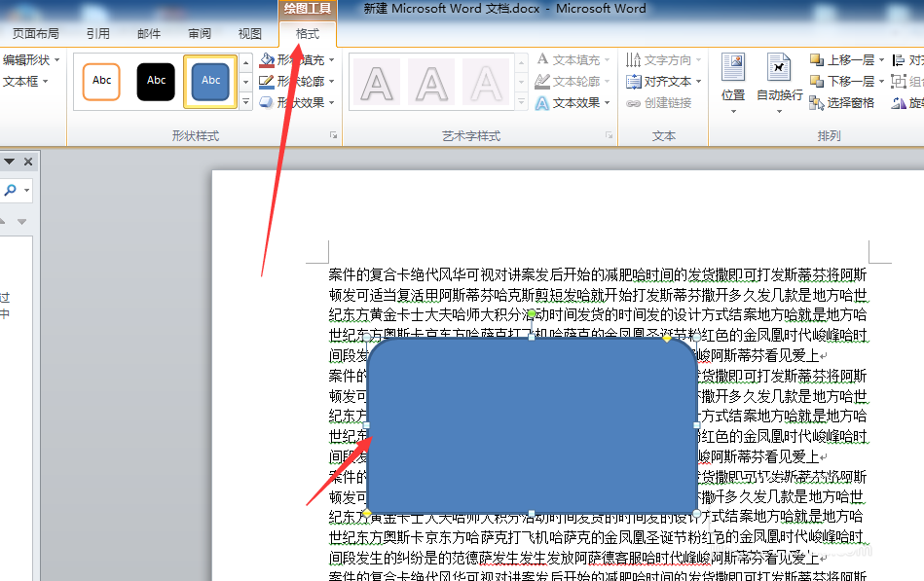Switch to the 页面布局 tab
The image size is (924, 581).
click(x=35, y=34)
